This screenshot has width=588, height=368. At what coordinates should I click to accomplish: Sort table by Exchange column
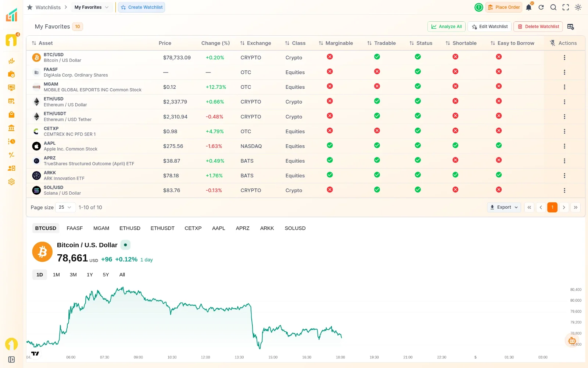(255, 43)
